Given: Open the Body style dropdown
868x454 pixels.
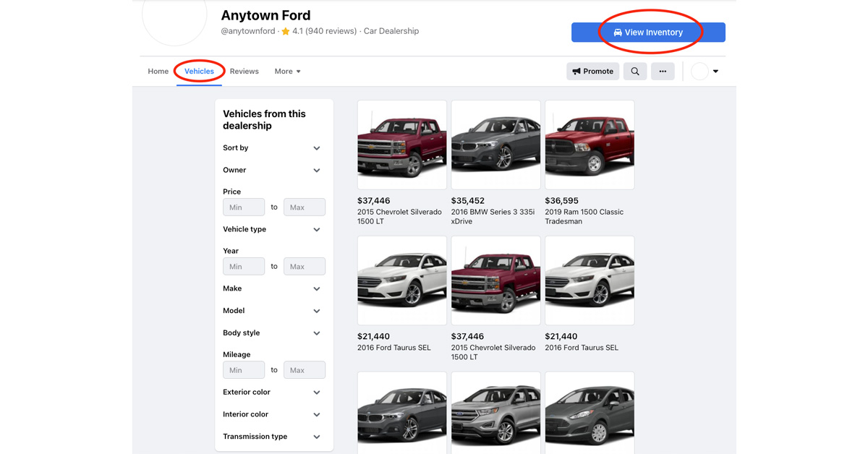Looking at the screenshot, I should pos(316,333).
